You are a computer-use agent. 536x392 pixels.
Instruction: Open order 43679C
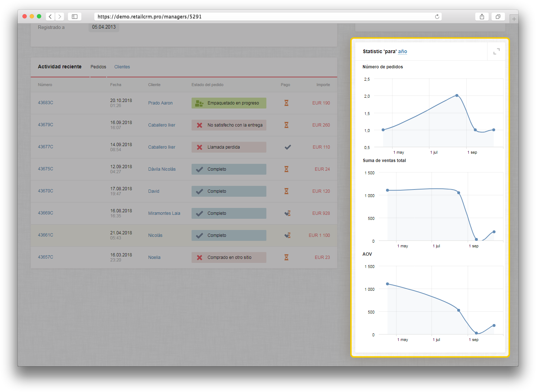[46, 125]
